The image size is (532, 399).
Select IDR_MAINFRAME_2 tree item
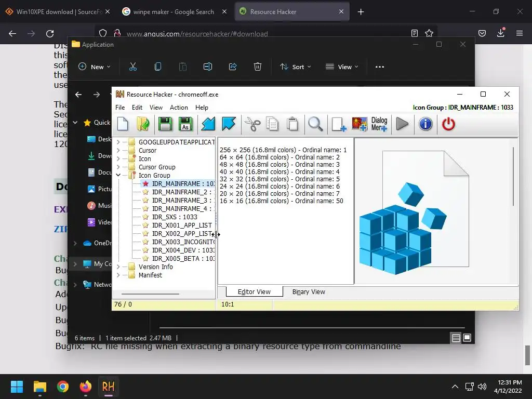[178, 192]
